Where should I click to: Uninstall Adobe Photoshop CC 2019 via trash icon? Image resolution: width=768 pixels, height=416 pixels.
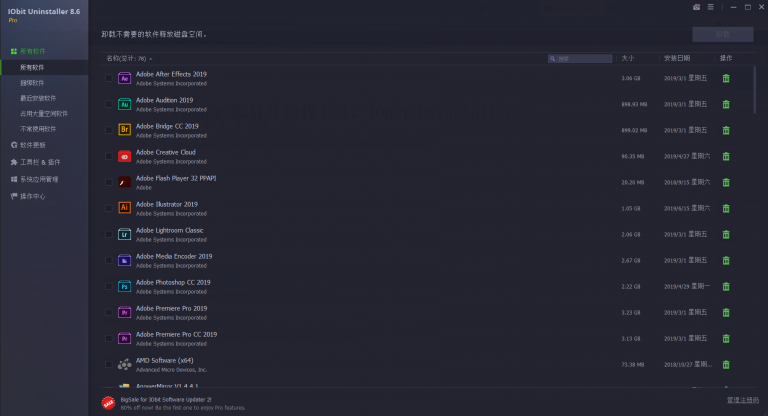pyautogui.click(x=726, y=286)
